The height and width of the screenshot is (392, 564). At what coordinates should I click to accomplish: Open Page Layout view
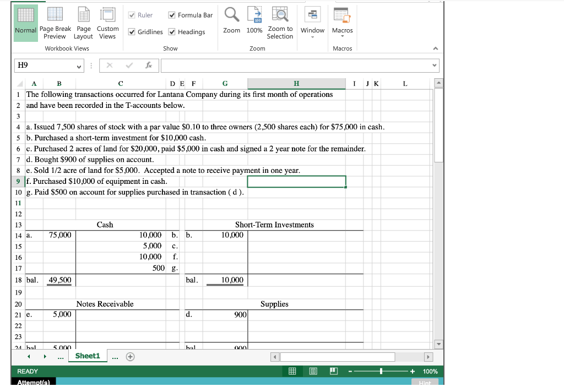tap(83, 23)
